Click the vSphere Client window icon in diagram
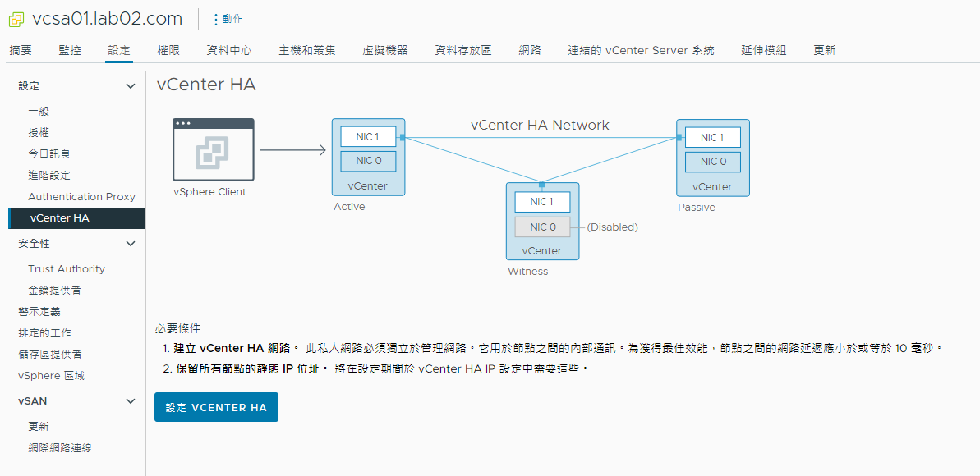980x476 pixels. click(x=213, y=149)
